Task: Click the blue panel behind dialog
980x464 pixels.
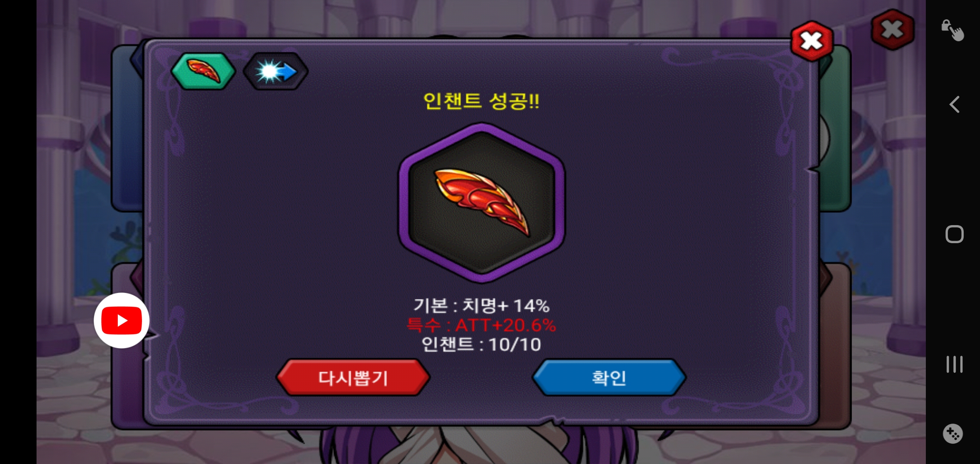Action: point(127,129)
